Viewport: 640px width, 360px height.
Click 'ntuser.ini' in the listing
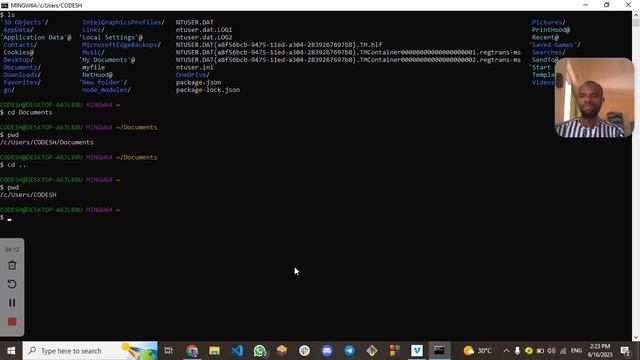tap(194, 67)
